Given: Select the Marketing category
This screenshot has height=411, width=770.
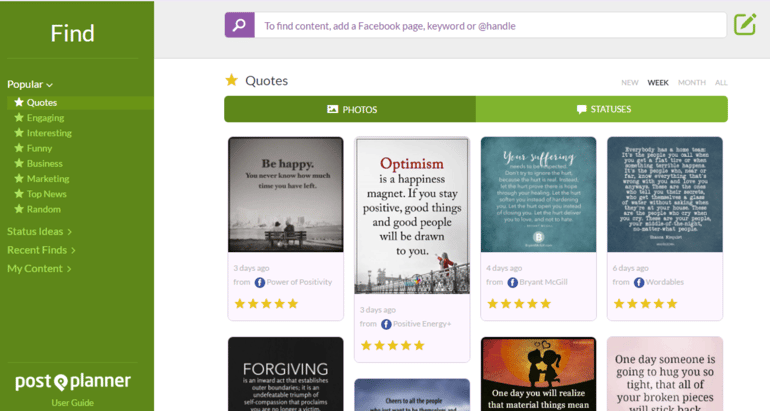Looking at the screenshot, I should tap(48, 179).
